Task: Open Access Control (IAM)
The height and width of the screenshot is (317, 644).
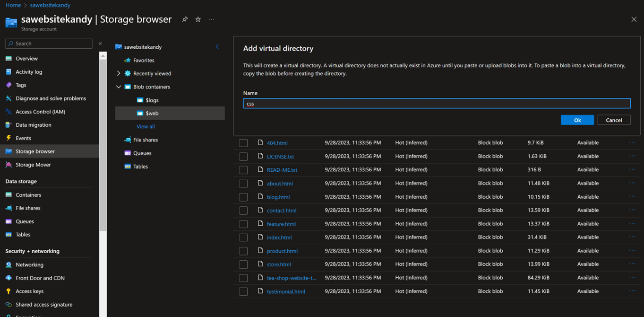Action: [40, 112]
